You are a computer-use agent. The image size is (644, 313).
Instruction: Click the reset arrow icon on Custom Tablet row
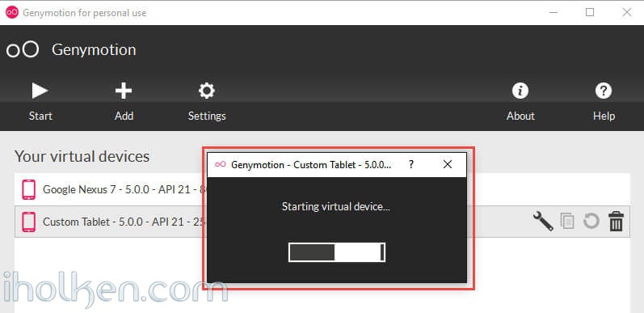click(x=591, y=222)
